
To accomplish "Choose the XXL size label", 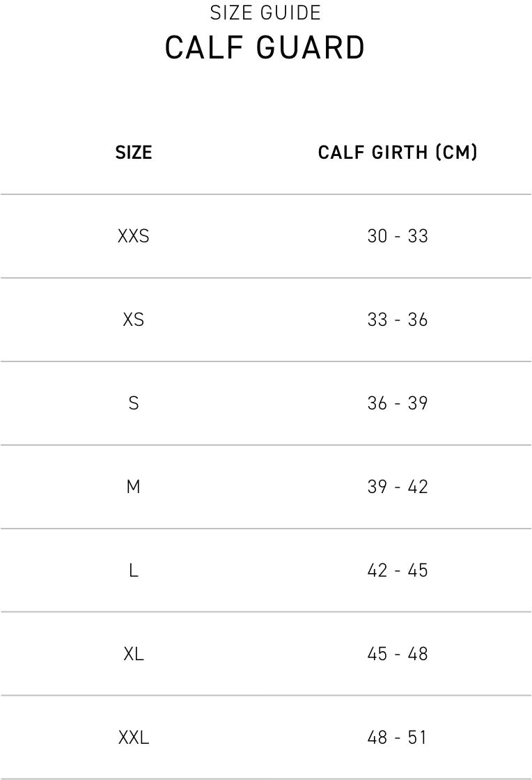I will pyautogui.click(x=134, y=738).
